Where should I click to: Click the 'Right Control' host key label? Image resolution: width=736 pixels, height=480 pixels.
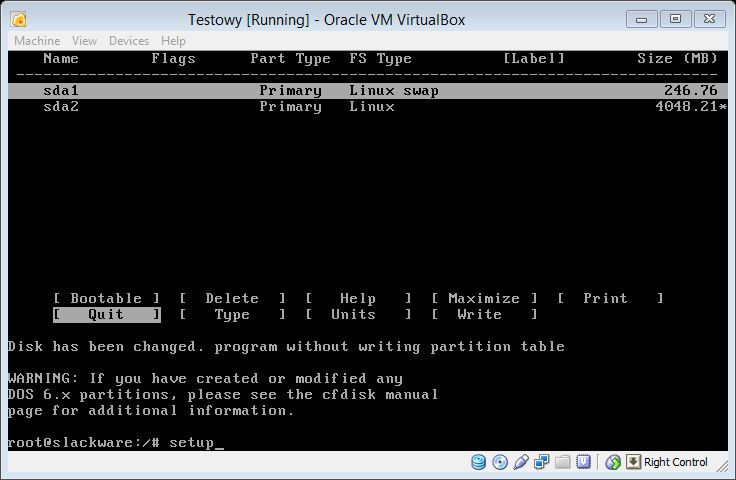[675, 462]
